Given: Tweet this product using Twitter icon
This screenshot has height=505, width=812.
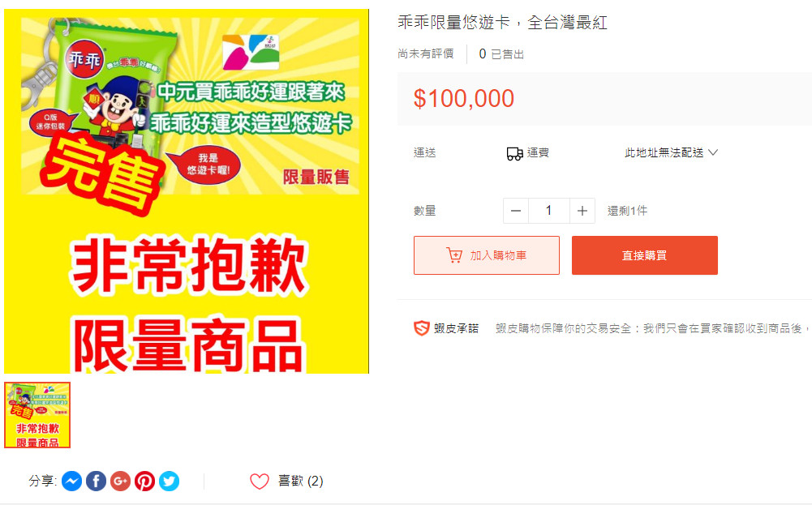Looking at the screenshot, I should pos(169,481).
